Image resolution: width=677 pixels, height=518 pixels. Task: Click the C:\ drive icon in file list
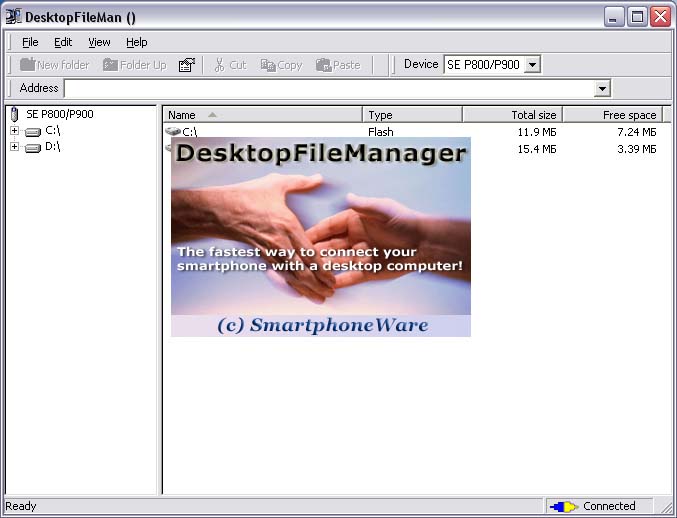pos(173,131)
